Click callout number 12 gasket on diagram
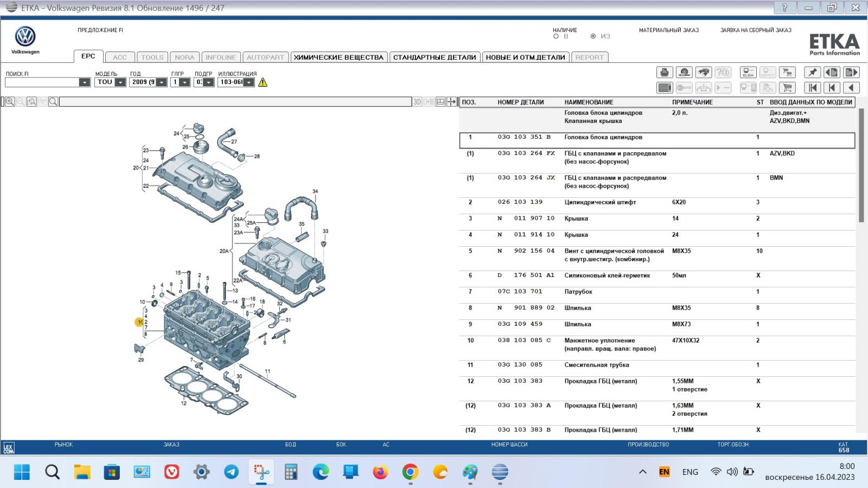 (183, 403)
